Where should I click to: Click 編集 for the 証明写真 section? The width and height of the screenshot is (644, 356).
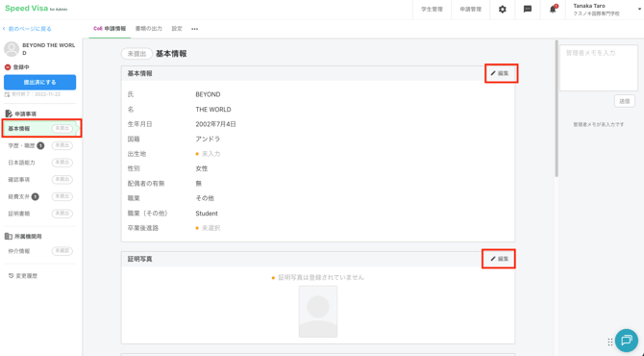[x=500, y=259]
